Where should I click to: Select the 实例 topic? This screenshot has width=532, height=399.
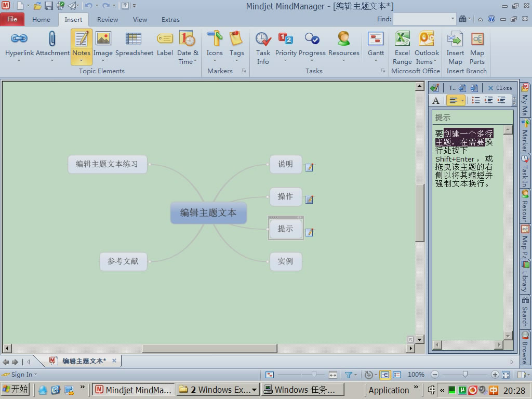click(285, 261)
